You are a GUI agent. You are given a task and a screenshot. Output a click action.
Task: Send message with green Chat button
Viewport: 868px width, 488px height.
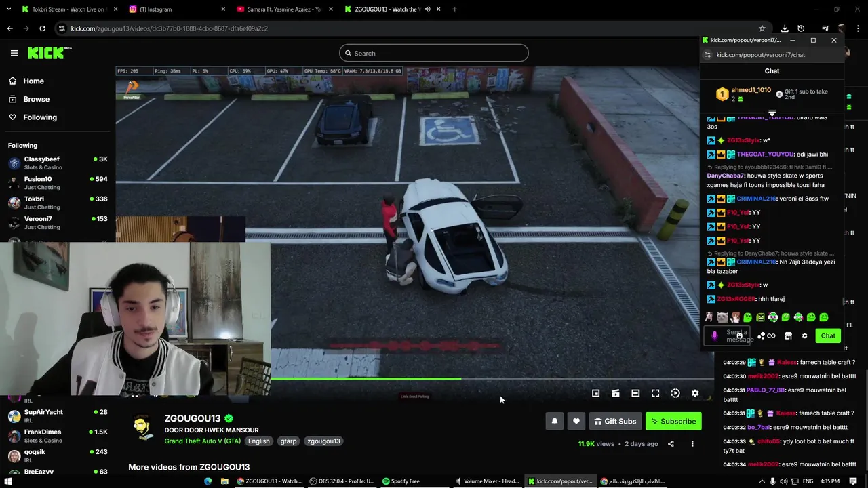828,336
